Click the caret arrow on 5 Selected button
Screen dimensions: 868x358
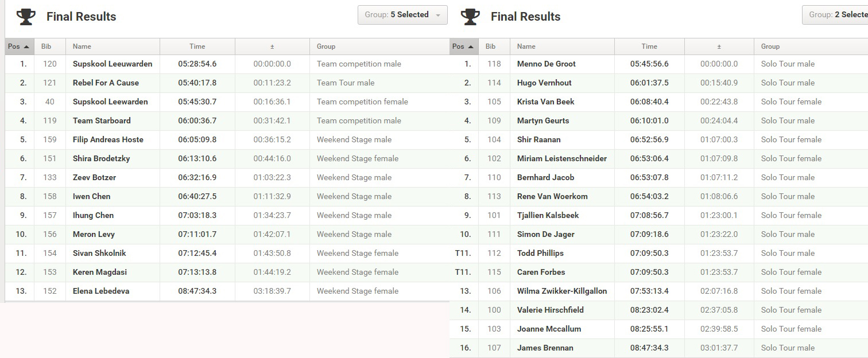click(438, 15)
